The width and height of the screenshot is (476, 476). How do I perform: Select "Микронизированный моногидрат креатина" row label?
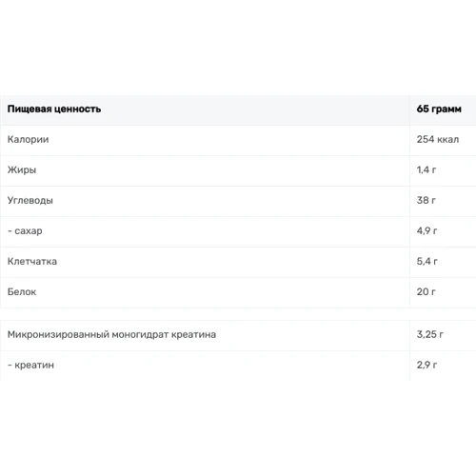(111, 334)
